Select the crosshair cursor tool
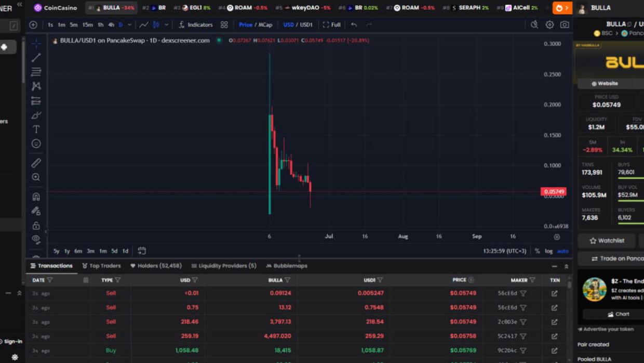 [36, 43]
